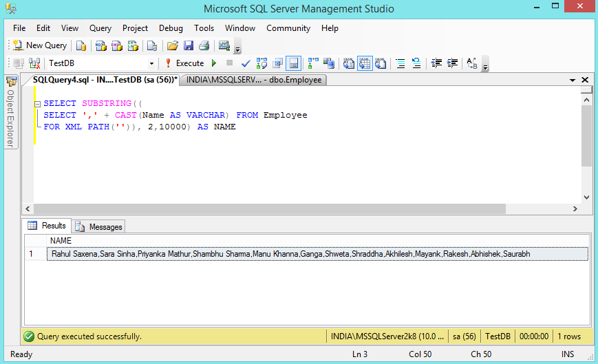Decrease indent icon

[x=436, y=63]
